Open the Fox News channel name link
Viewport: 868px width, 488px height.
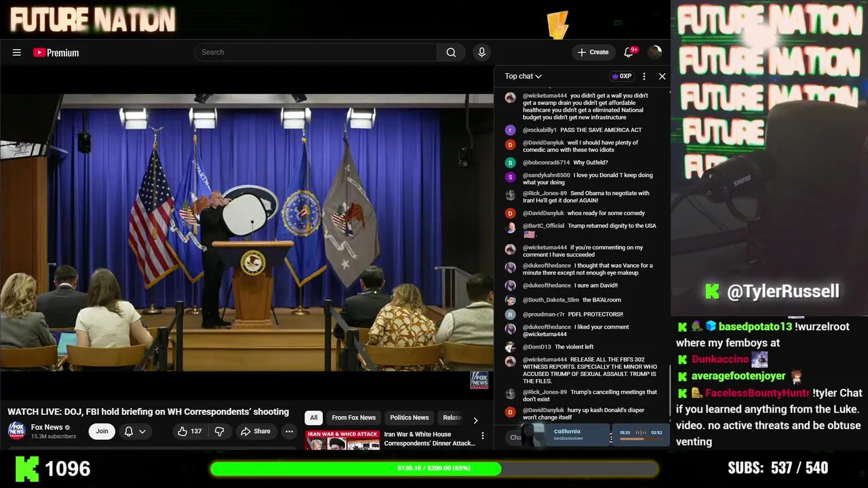(x=47, y=427)
